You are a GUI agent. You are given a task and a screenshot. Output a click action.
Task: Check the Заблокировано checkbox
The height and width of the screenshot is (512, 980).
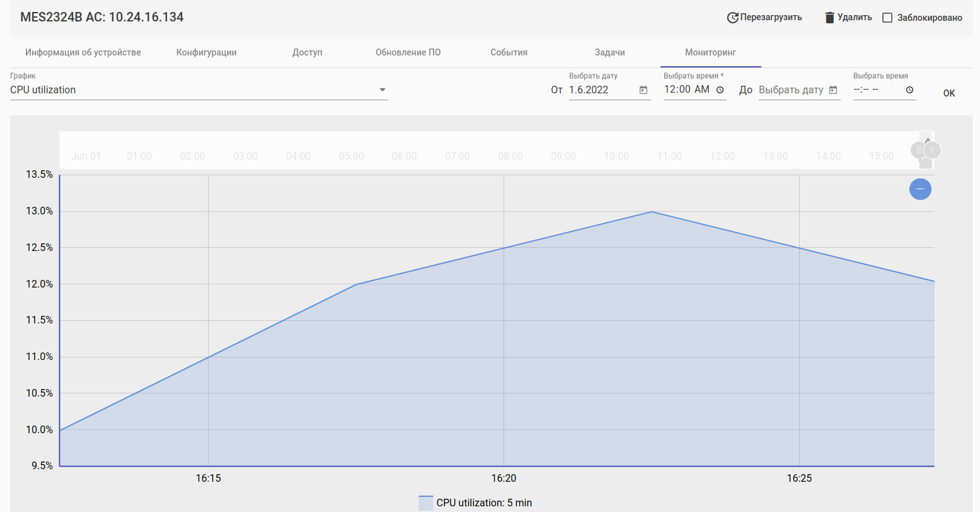coord(887,18)
